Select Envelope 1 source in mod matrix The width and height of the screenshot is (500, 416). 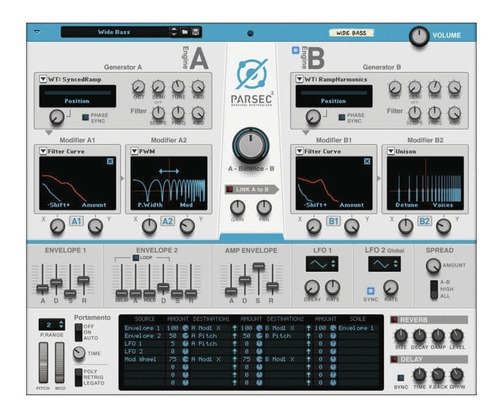[x=142, y=328]
